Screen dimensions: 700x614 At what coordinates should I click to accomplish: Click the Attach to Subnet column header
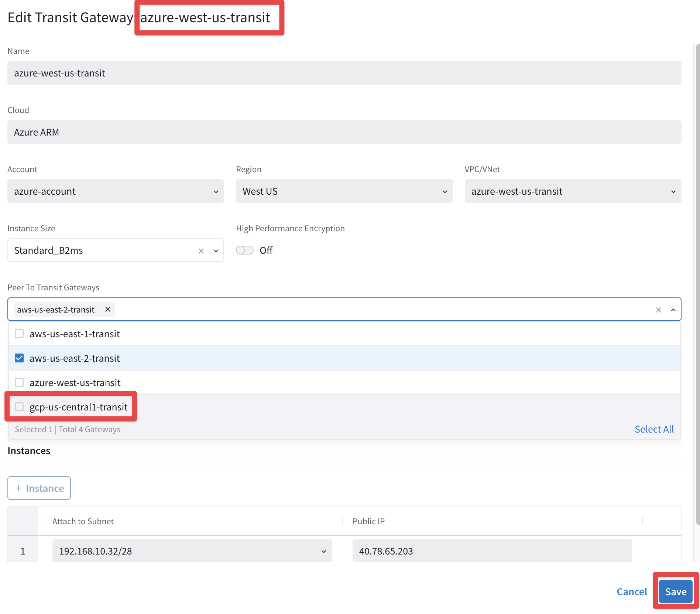pos(83,521)
